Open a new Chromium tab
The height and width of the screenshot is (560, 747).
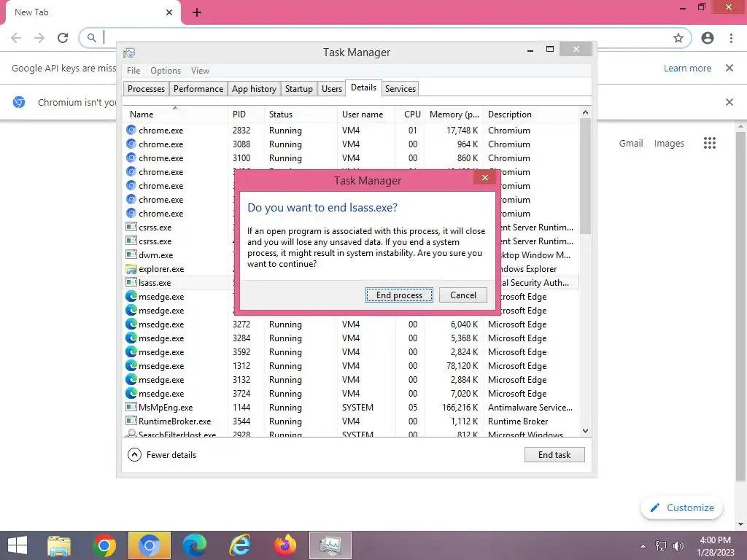pos(197,12)
